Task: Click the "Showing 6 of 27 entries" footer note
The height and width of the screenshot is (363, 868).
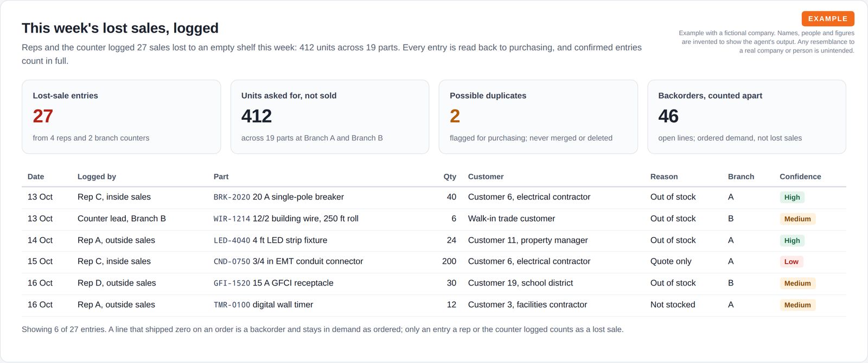Action: pos(323,329)
